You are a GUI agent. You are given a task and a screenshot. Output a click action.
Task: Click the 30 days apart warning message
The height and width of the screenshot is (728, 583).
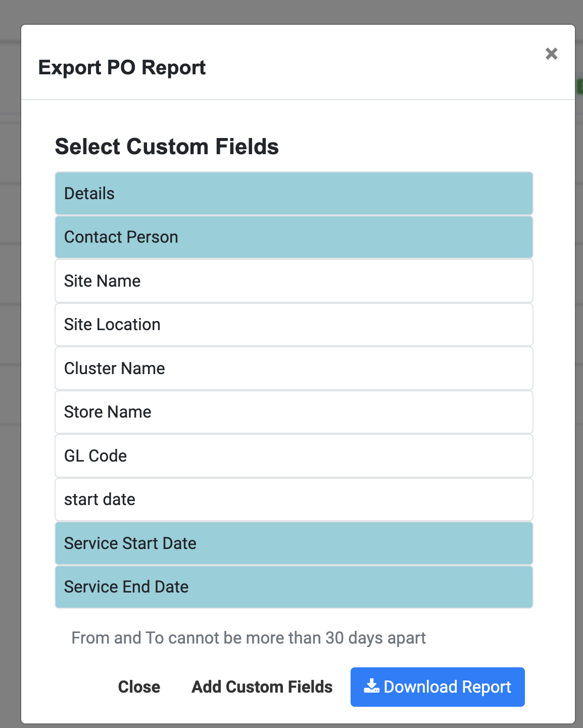249,638
